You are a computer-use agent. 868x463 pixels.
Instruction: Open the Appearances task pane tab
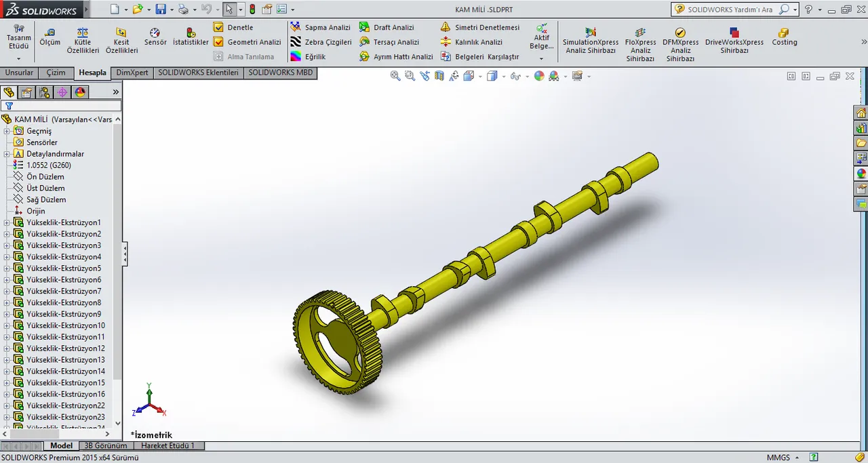pos(861,173)
